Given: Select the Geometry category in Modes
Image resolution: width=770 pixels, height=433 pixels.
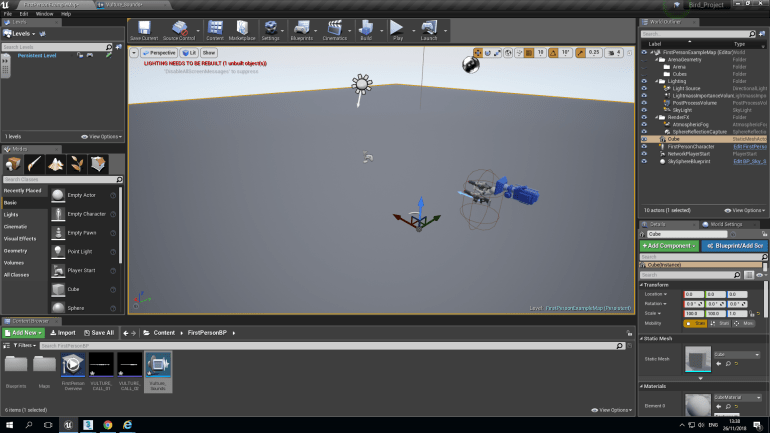Looking at the screenshot, I should coord(15,251).
